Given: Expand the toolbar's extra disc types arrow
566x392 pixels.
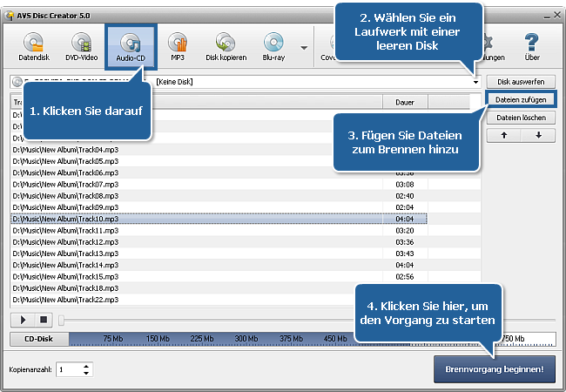Looking at the screenshot, I should [x=304, y=48].
